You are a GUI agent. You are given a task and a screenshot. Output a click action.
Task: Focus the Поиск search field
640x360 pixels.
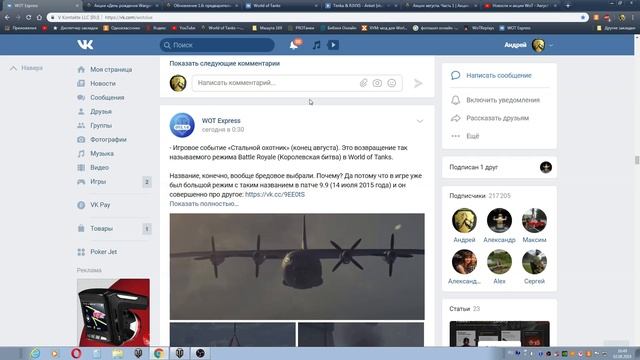click(217, 45)
